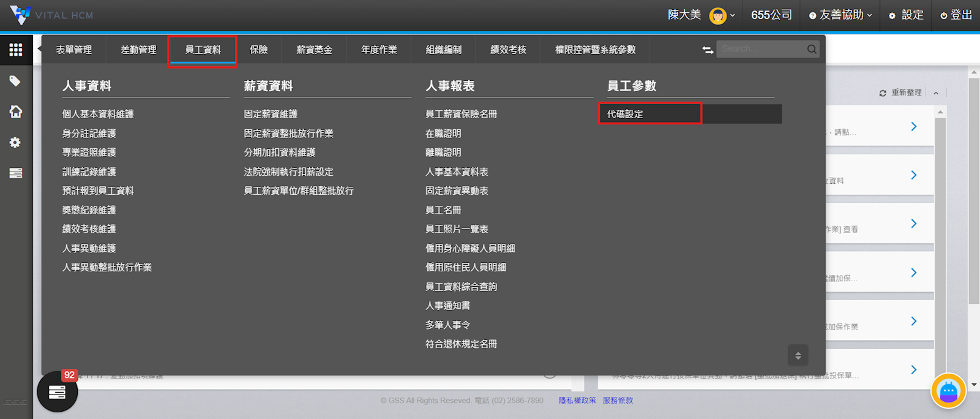This screenshot has height=419, width=980.
Task: Collapse the panel with the up chevron
Action: point(936,93)
